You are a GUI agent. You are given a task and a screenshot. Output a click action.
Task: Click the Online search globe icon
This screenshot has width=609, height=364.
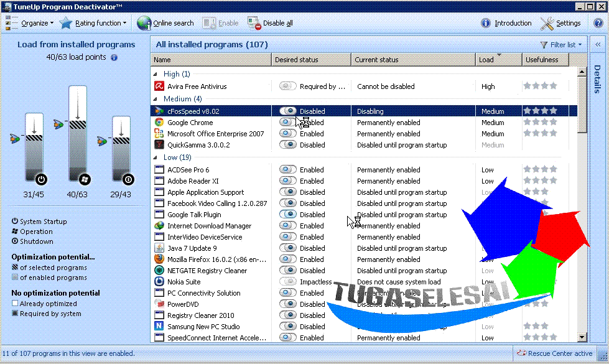point(144,23)
